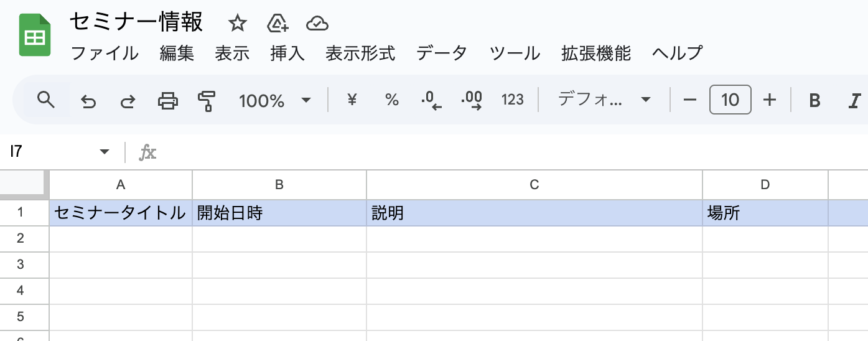Click the Google Sheets home icon
Image resolution: width=868 pixels, height=341 pixels.
35,37
